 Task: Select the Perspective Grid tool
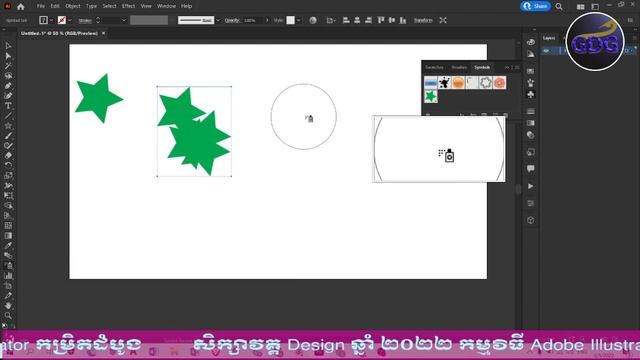coord(8,216)
